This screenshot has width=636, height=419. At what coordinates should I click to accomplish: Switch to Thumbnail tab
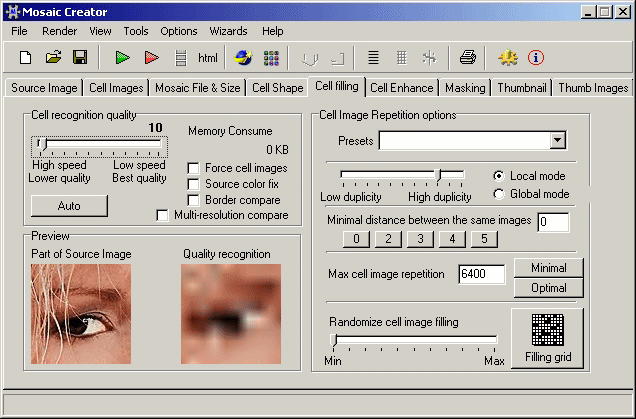(x=522, y=88)
